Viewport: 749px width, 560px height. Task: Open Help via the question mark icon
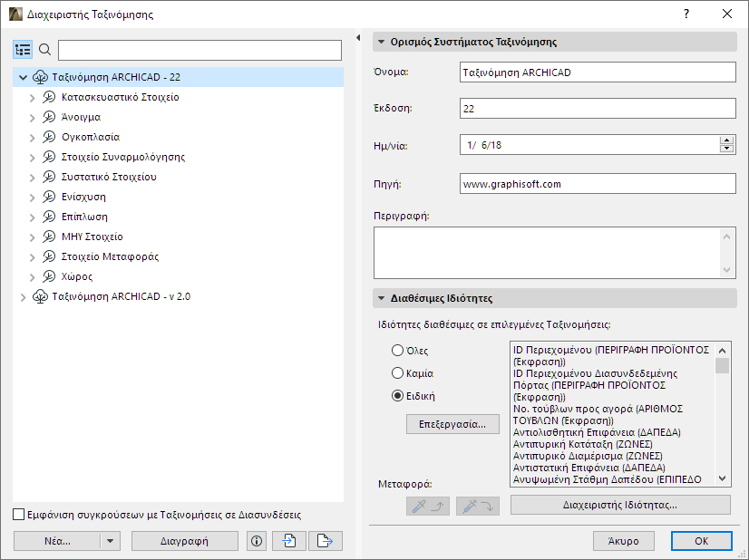pos(687,14)
